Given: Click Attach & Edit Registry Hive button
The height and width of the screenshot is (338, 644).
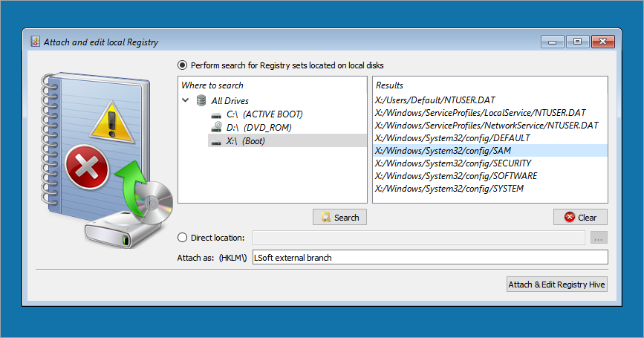Looking at the screenshot, I should click(556, 285).
